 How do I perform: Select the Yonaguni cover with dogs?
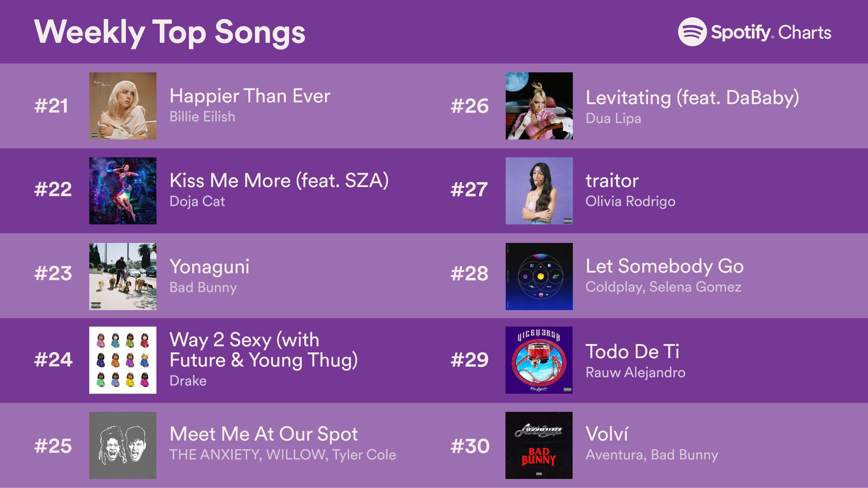123,276
